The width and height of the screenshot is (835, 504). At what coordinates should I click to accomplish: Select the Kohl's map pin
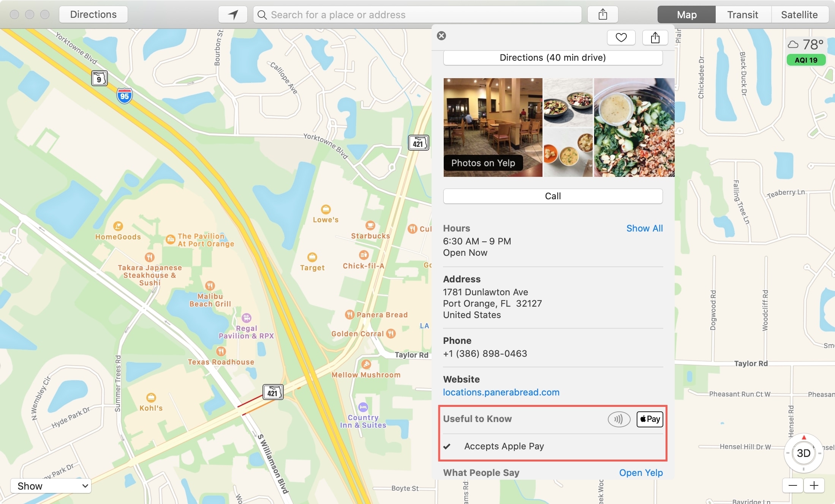151,398
